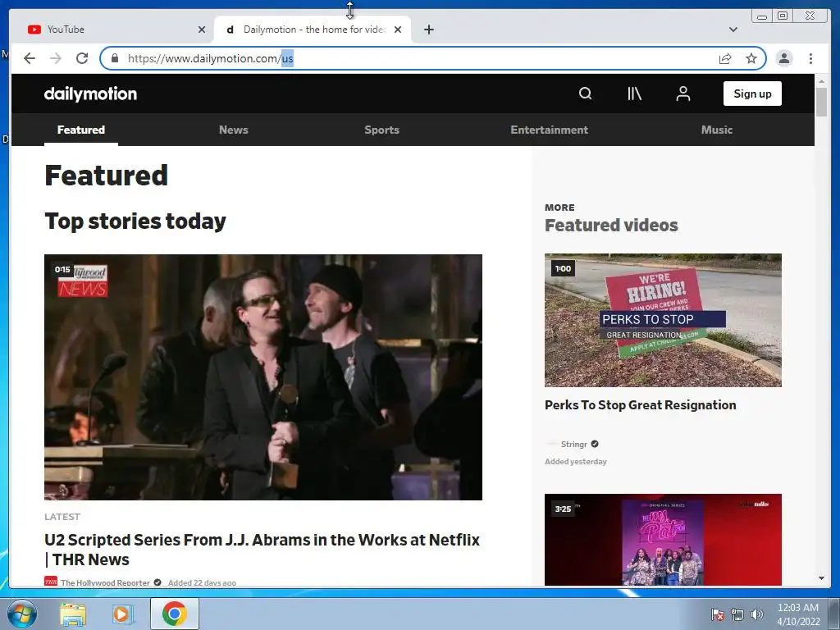Click the volume speaker tray icon
The height and width of the screenshot is (630, 840).
(757, 614)
